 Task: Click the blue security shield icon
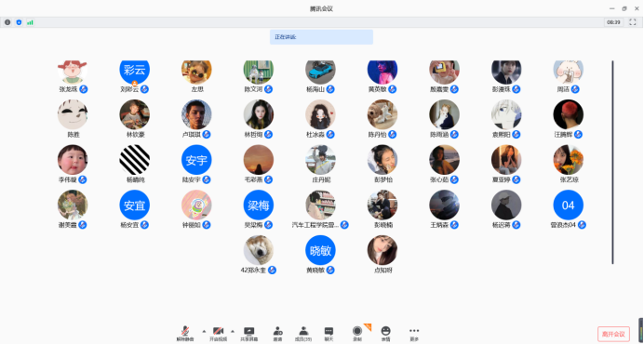[x=19, y=22]
